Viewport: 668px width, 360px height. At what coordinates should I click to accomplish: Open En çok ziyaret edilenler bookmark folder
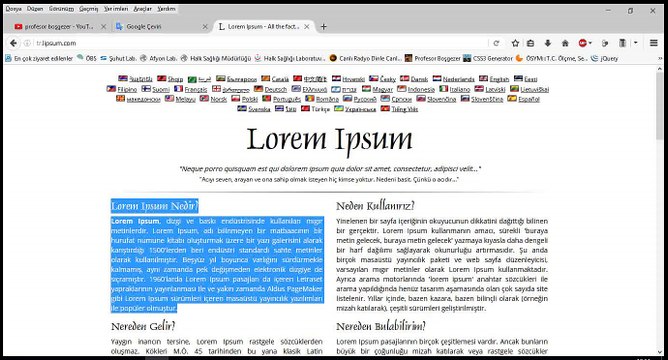tap(39, 59)
